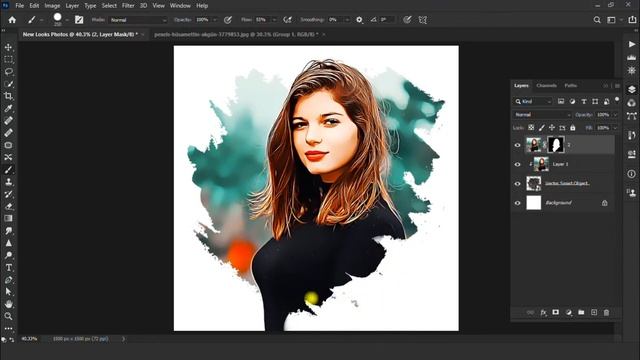Select the Crop tool
640x360 pixels.
tap(8, 96)
